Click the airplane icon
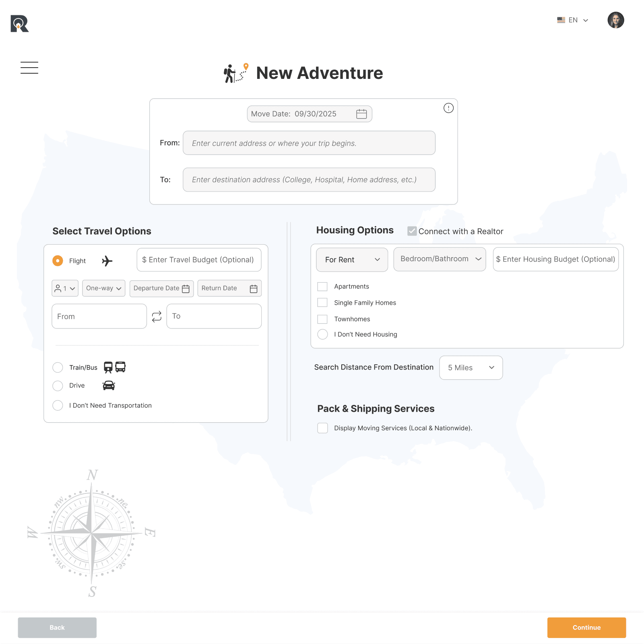The image size is (644, 644). coord(107,261)
